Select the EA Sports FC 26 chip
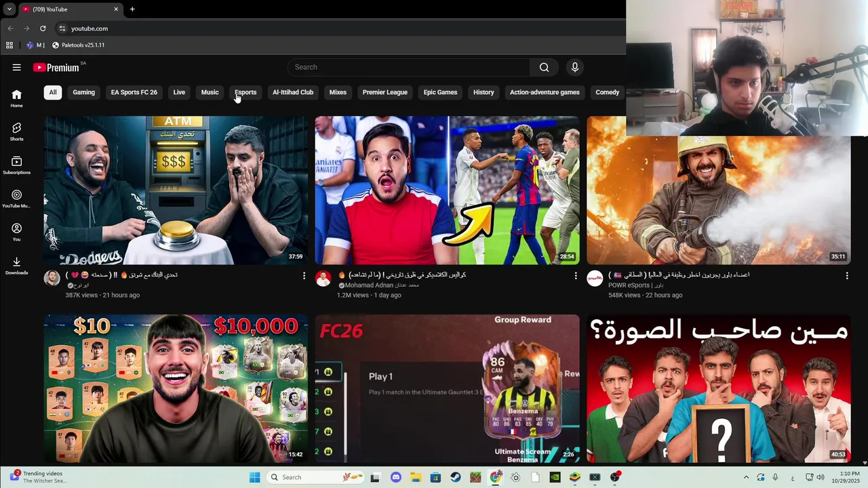This screenshot has height=488, width=868. (x=134, y=92)
